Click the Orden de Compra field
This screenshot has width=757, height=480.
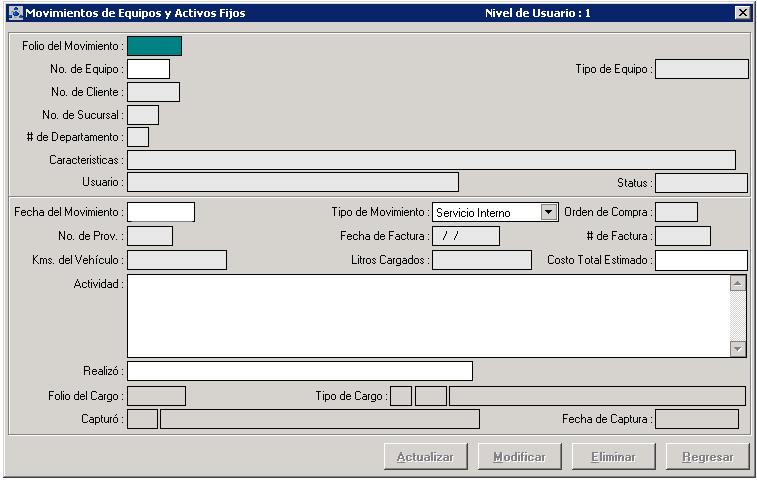tap(676, 212)
